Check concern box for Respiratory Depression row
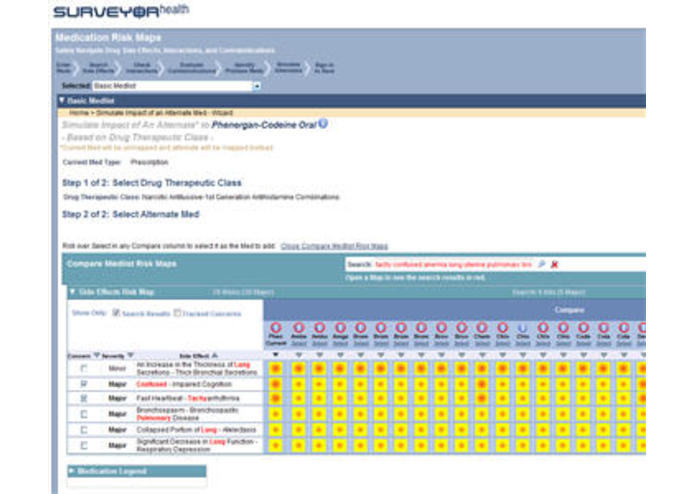Viewport: 695px width, 494px height. (84, 445)
